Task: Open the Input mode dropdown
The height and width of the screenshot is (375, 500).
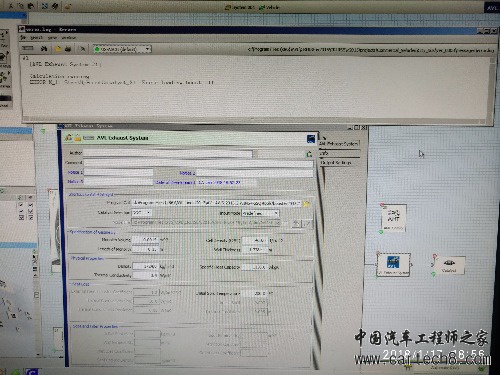Action: pos(260,213)
